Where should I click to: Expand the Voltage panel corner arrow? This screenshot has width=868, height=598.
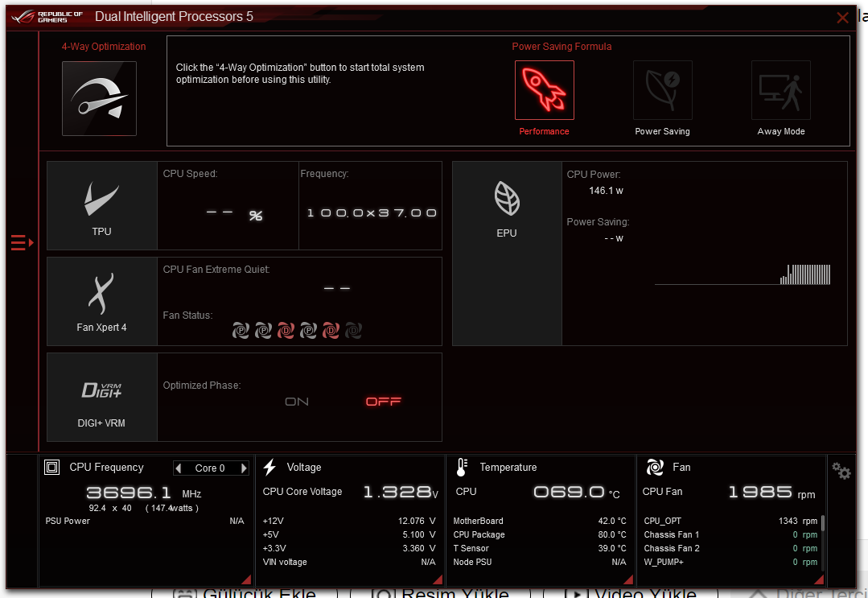[x=438, y=579]
